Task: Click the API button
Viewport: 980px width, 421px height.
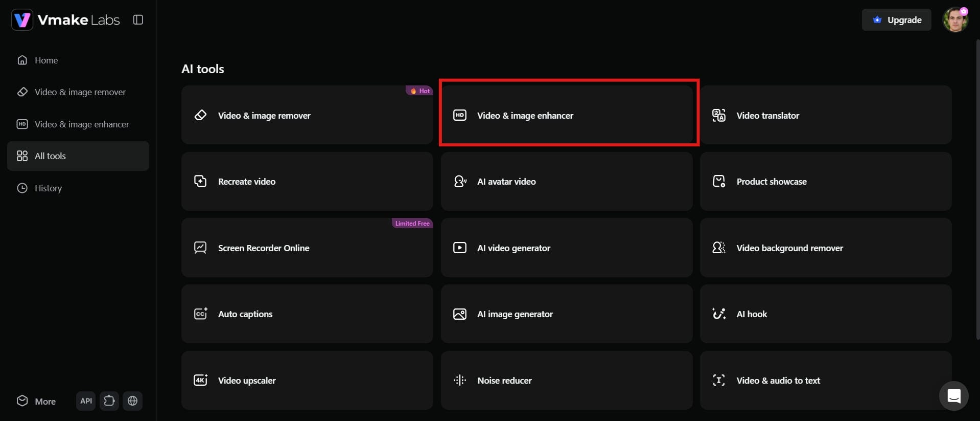Action: pyautogui.click(x=86, y=401)
